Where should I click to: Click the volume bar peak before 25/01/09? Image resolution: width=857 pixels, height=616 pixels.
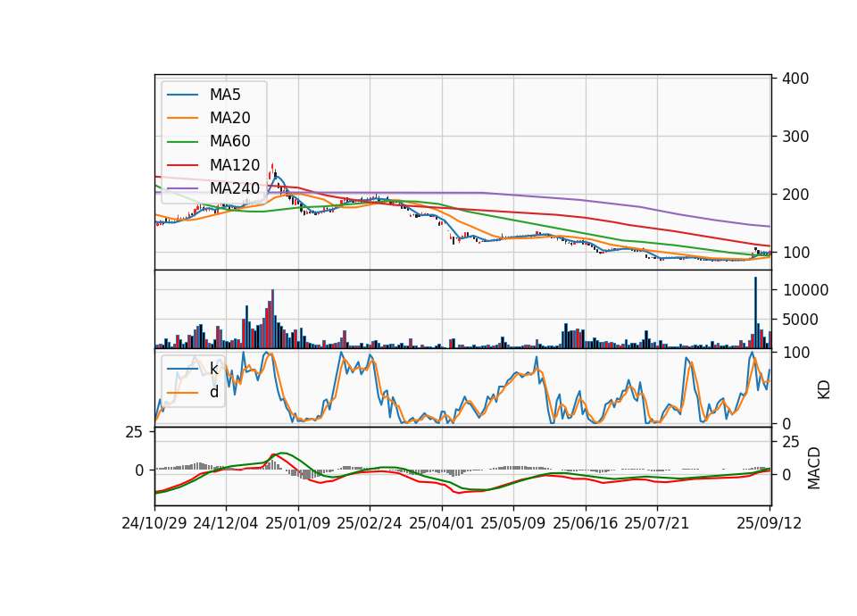272,319
